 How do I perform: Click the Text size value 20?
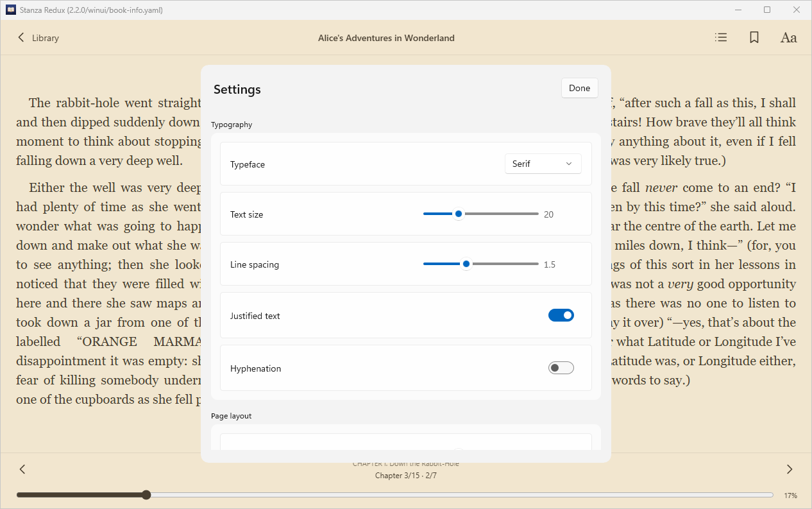coord(548,214)
